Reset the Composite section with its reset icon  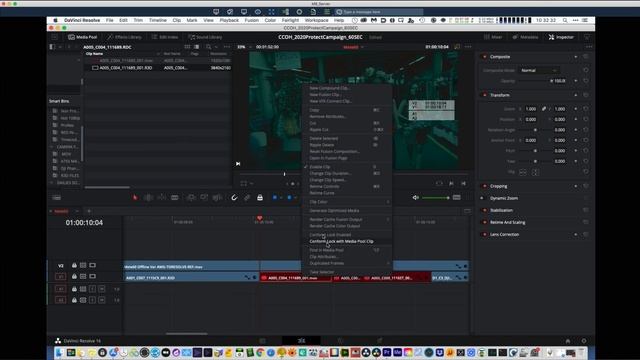coord(586,57)
